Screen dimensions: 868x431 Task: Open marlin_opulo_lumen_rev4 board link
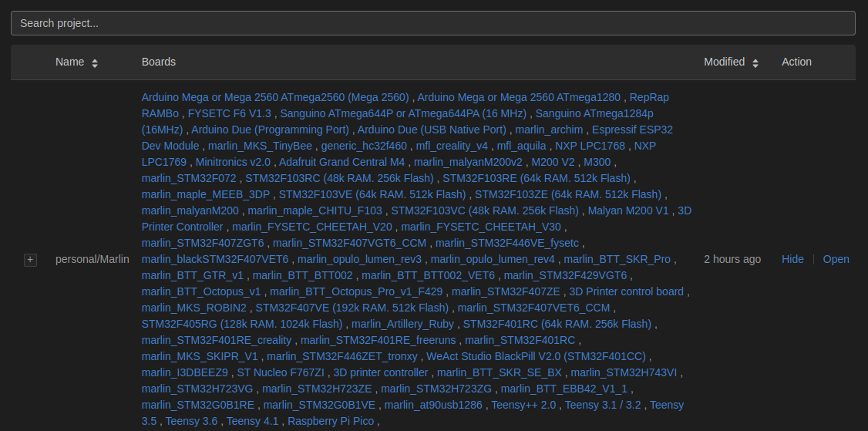[x=493, y=259]
